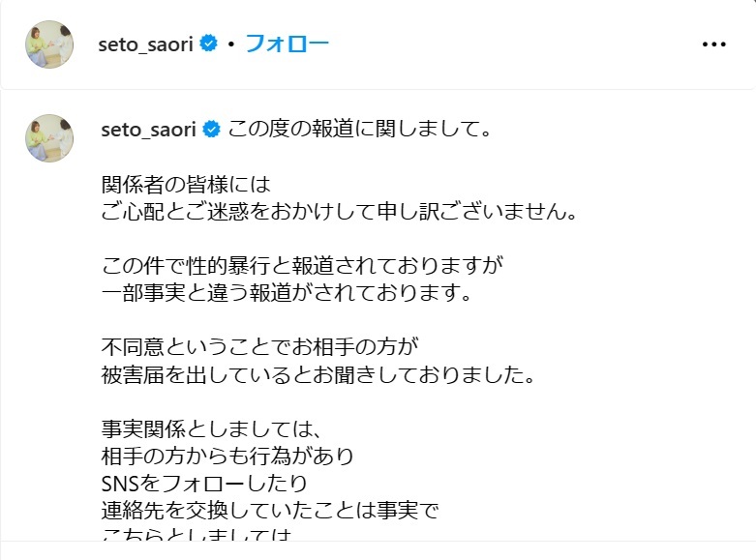This screenshot has width=756, height=560.
Task: Open the seto_saori profile from the header username
Action: pyautogui.click(x=145, y=44)
